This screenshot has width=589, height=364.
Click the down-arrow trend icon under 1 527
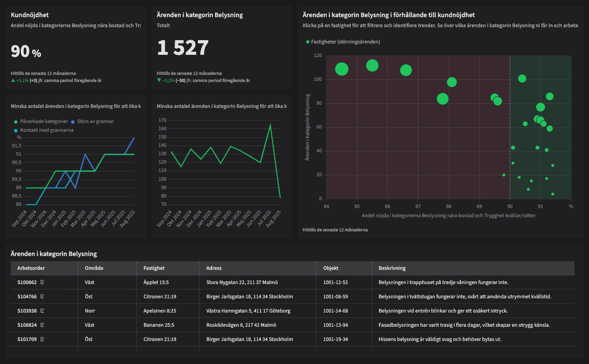tap(159, 80)
